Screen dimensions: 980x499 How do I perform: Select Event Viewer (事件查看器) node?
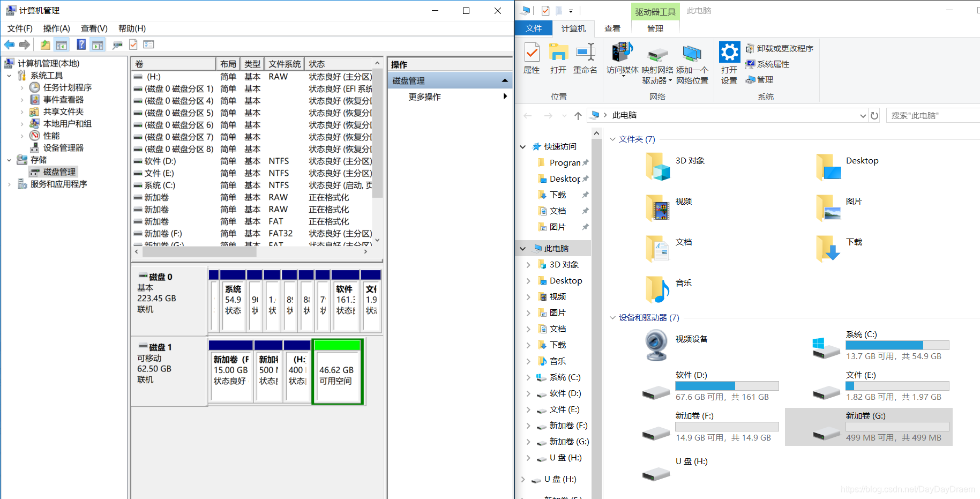pos(63,100)
